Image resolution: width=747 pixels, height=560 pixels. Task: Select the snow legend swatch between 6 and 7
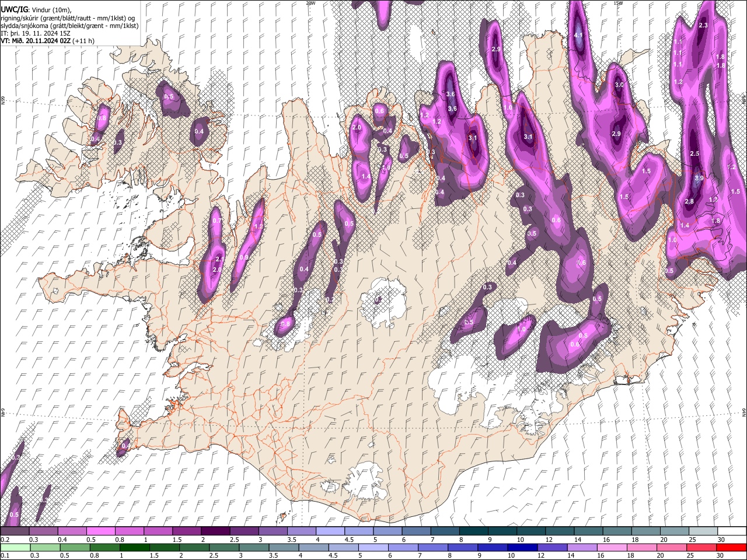[416, 531]
